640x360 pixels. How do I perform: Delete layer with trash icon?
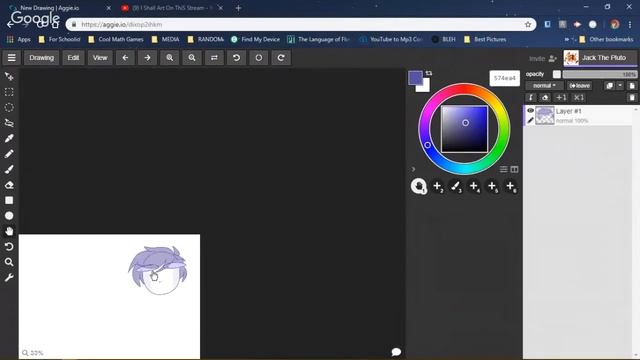tap(632, 97)
